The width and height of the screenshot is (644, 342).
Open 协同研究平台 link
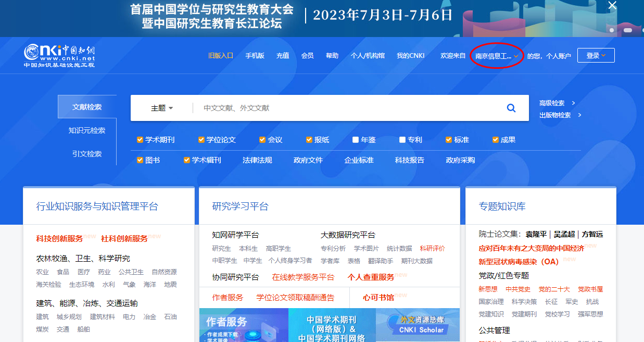click(x=235, y=277)
